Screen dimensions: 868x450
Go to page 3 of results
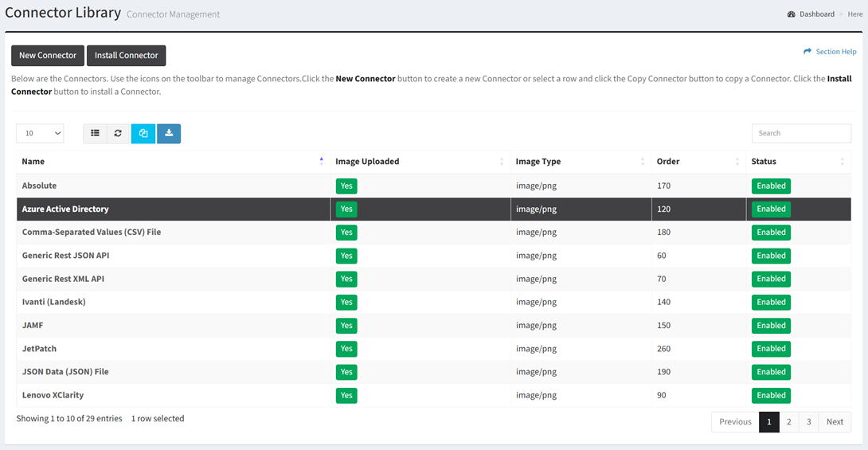coord(808,422)
